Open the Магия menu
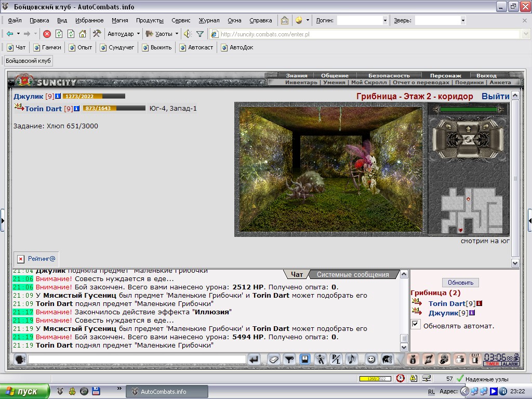The image size is (532, 399). [120, 20]
